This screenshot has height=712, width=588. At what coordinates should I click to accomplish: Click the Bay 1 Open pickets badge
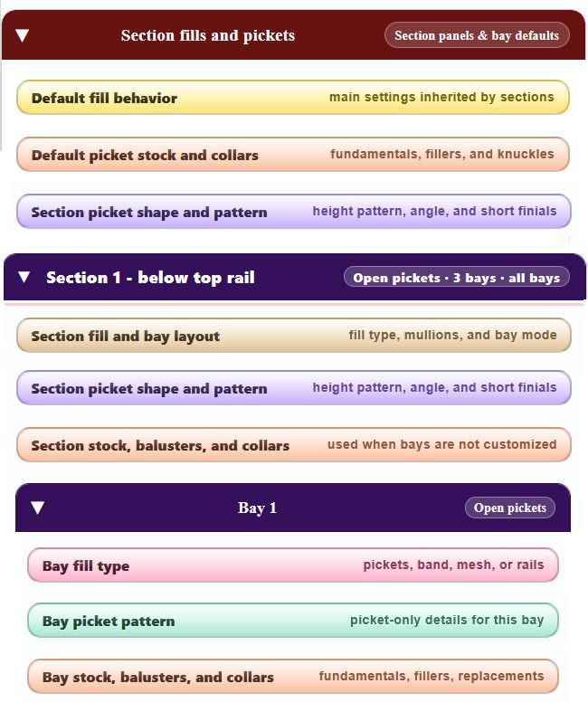point(510,508)
